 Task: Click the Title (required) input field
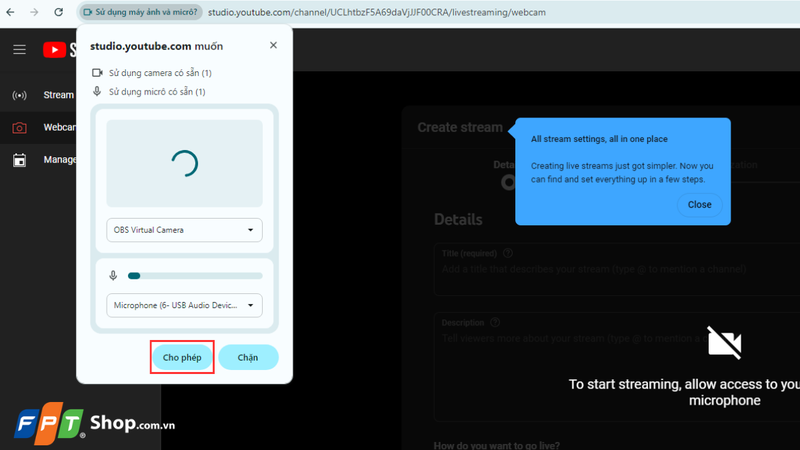(617, 269)
